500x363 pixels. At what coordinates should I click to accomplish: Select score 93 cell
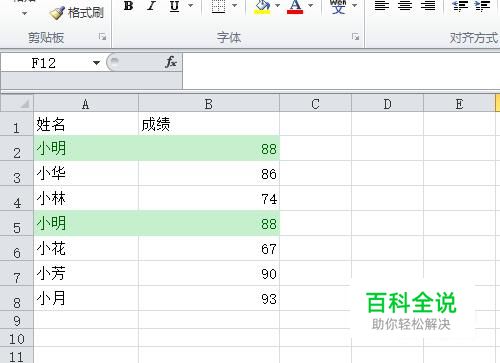pyautogui.click(x=209, y=298)
